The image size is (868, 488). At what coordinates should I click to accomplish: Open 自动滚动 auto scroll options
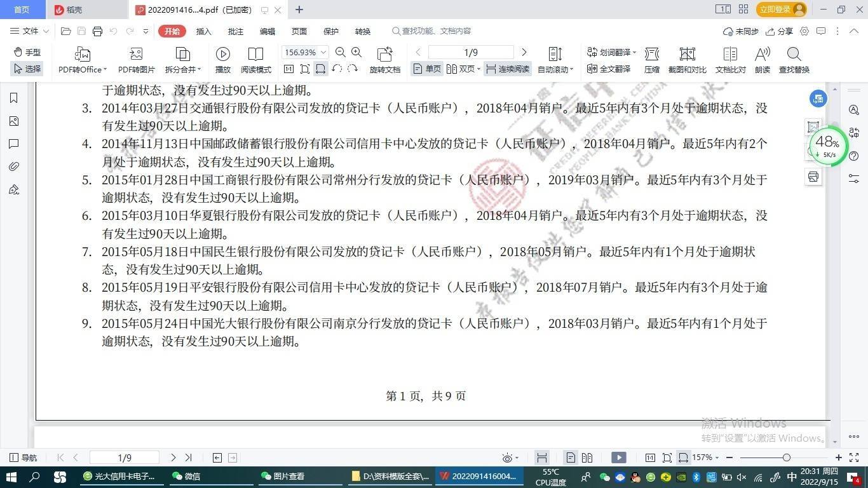coord(555,60)
